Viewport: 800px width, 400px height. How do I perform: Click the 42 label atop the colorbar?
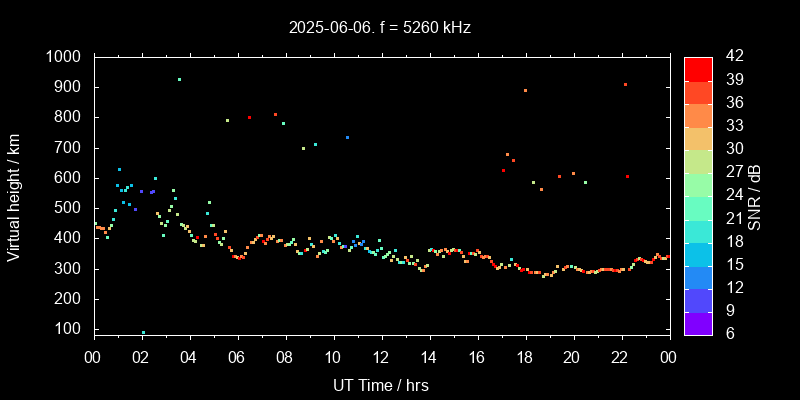(x=731, y=57)
